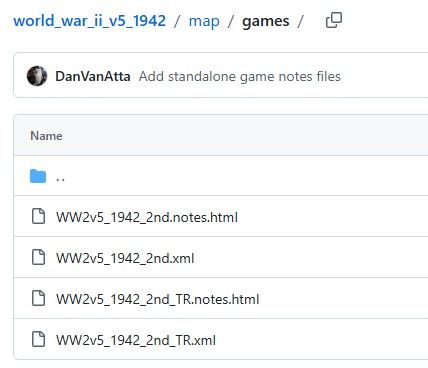Go to the map breadcrumb folder
Screen dimensions: 428x368
[x=204, y=21]
